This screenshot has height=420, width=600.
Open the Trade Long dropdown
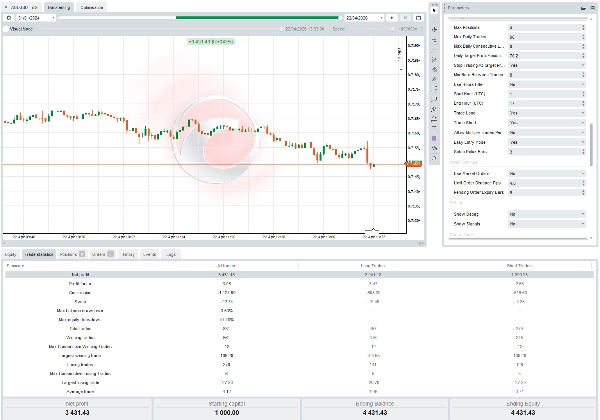(547, 113)
